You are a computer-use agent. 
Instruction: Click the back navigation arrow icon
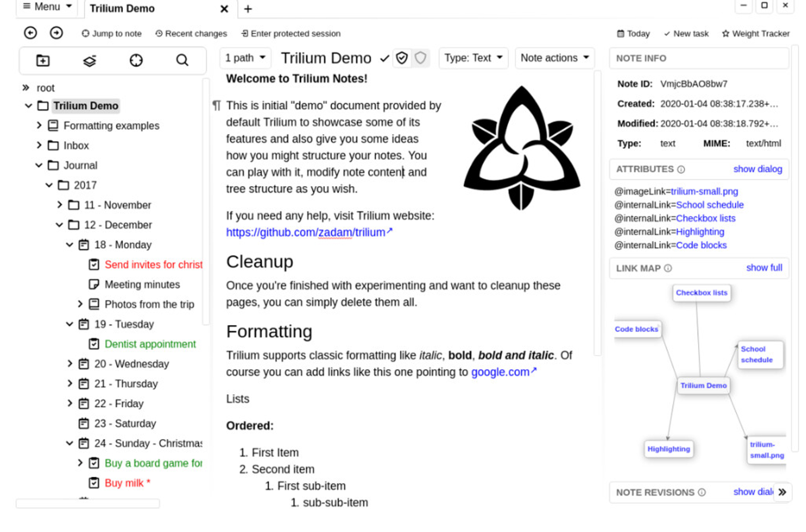point(30,33)
